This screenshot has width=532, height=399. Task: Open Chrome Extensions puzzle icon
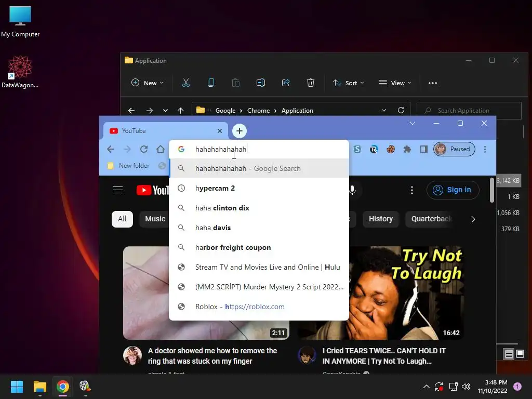(407, 149)
